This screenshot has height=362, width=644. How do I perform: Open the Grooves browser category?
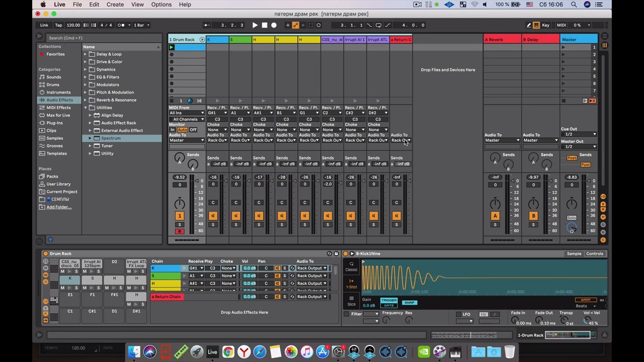click(54, 146)
